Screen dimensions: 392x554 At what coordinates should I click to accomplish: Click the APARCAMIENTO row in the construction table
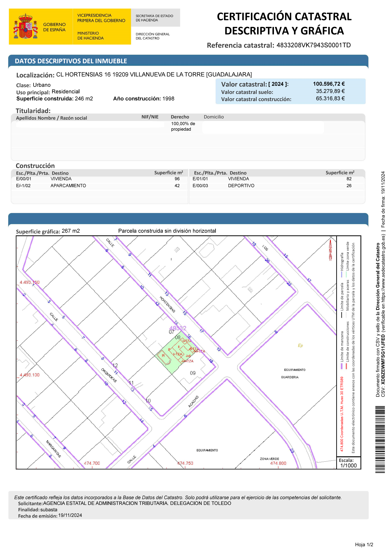pyautogui.click(x=68, y=186)
